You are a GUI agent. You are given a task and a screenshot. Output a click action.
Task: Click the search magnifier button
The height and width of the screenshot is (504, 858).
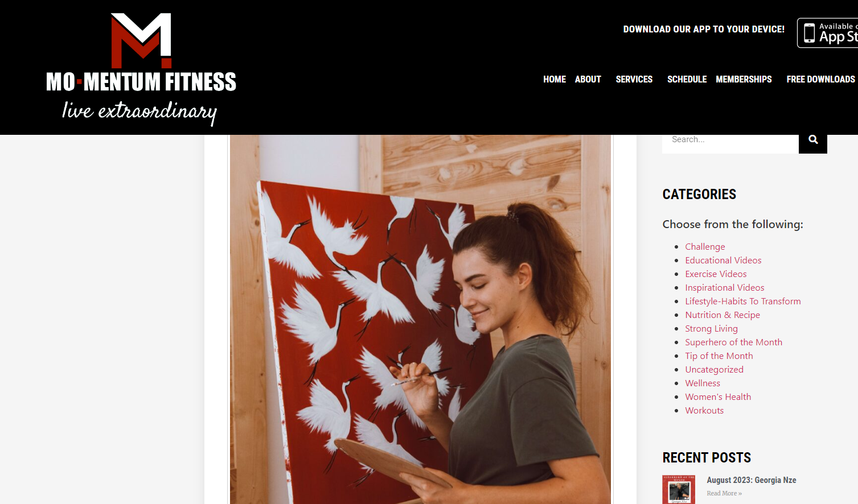click(x=812, y=141)
